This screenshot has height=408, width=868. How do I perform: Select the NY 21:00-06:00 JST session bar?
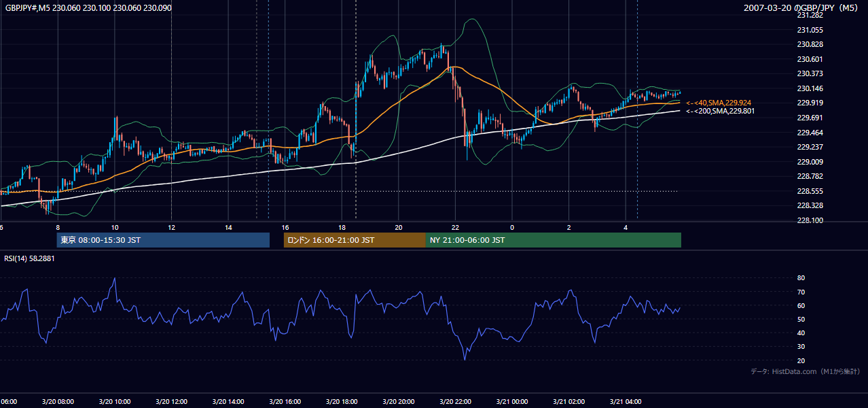click(x=554, y=240)
